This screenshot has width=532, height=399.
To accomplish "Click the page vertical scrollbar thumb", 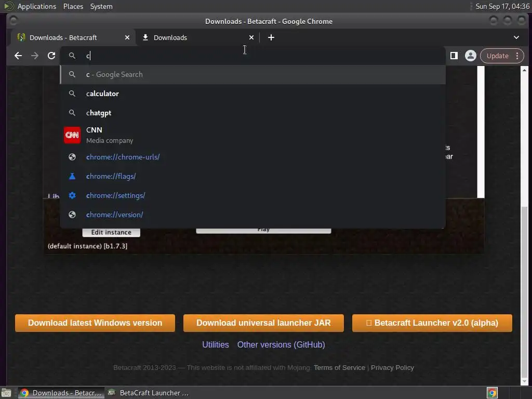I will point(524,292).
